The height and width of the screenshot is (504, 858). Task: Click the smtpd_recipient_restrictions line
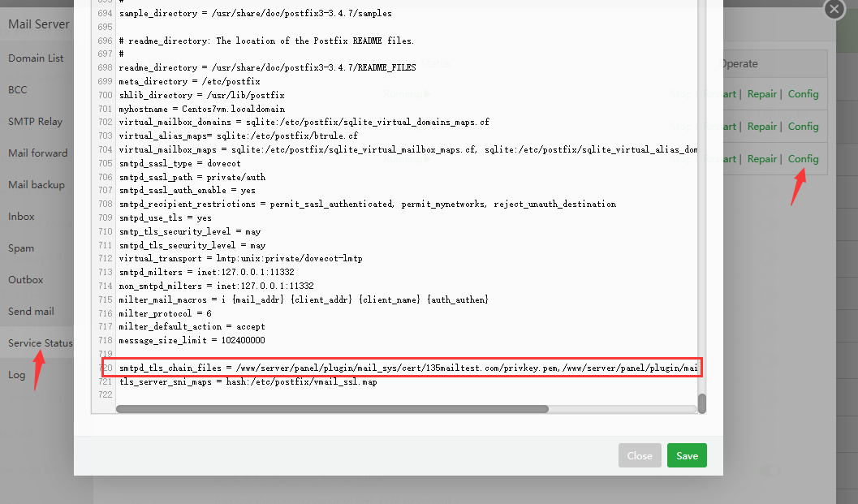(368, 205)
